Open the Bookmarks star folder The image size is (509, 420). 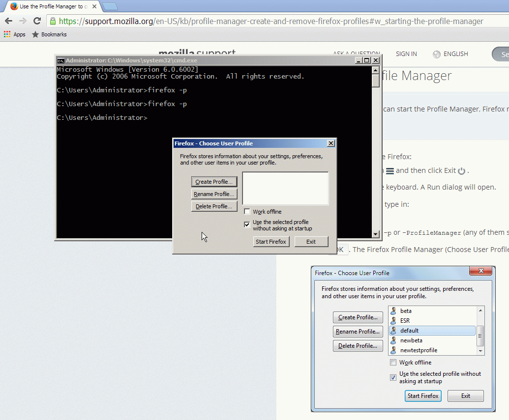[x=49, y=34]
